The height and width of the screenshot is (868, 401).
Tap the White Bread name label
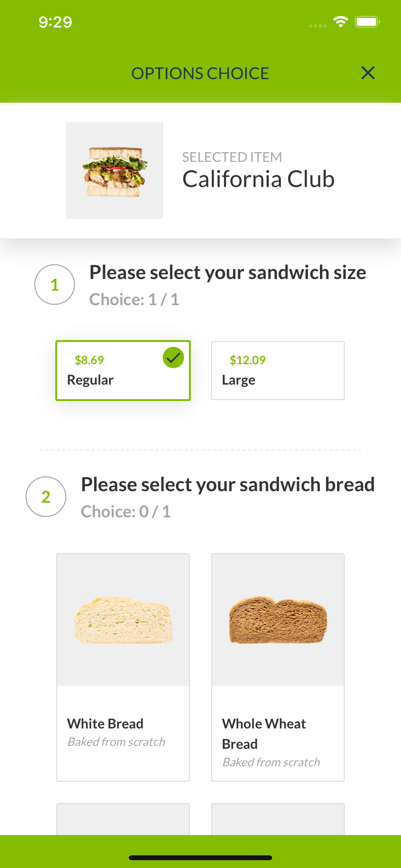click(x=105, y=723)
